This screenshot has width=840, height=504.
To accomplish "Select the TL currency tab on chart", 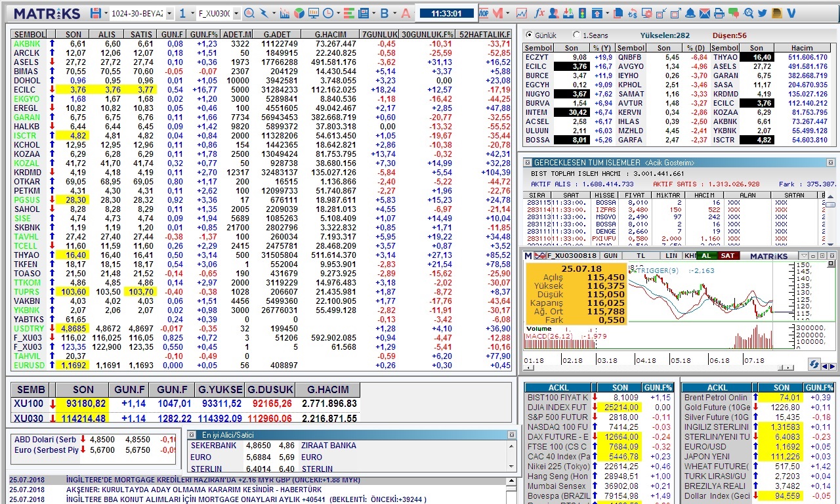I will pos(641,255).
